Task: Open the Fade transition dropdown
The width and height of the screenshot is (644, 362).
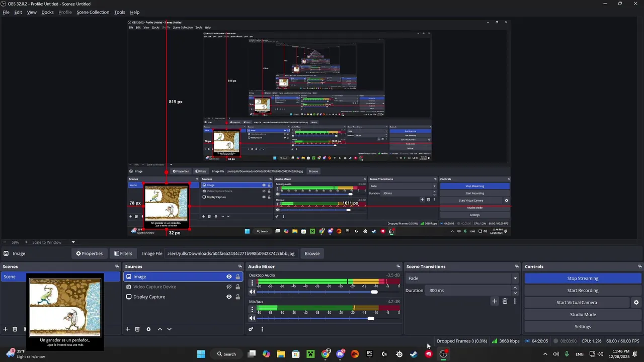Action: pos(462,279)
